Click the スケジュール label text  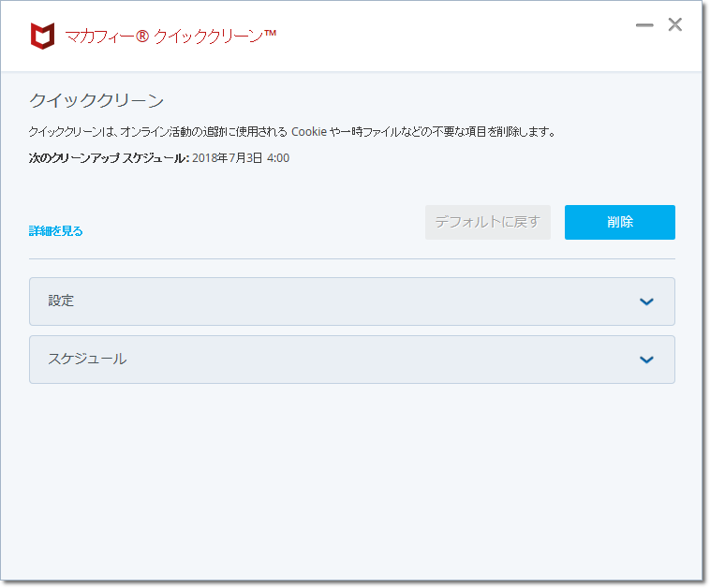(x=87, y=359)
